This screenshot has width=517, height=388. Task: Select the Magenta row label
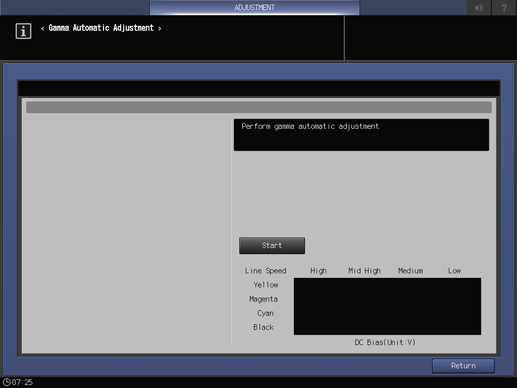click(x=263, y=299)
